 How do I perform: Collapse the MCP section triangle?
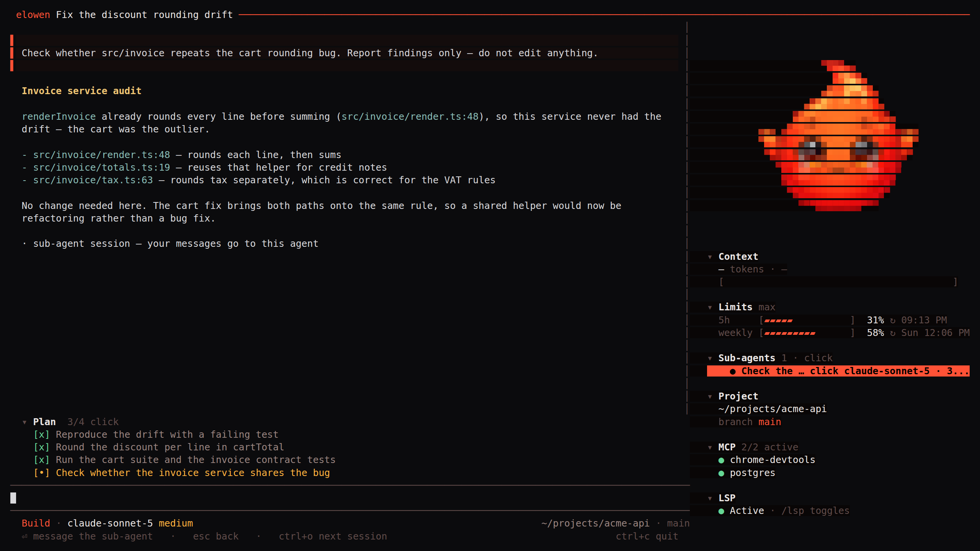click(x=710, y=447)
